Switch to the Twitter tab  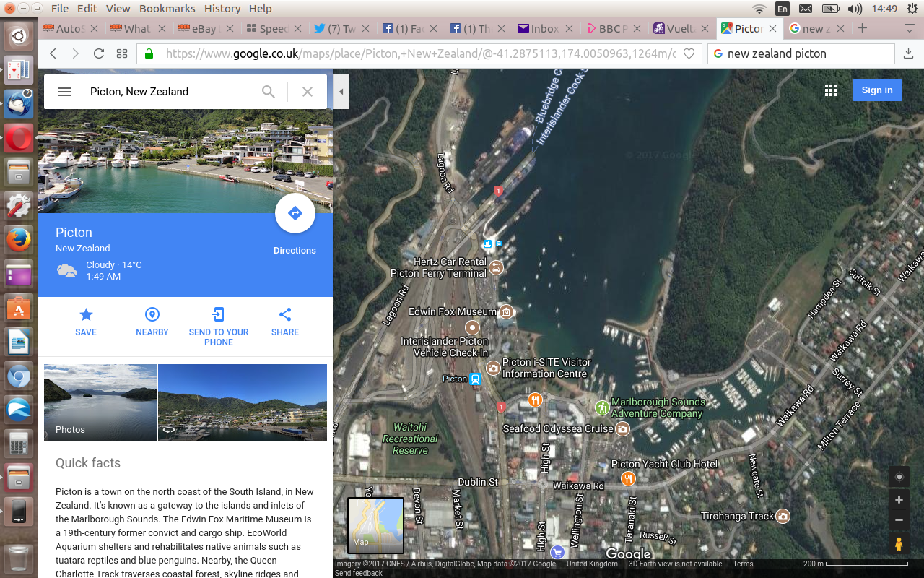(x=341, y=29)
